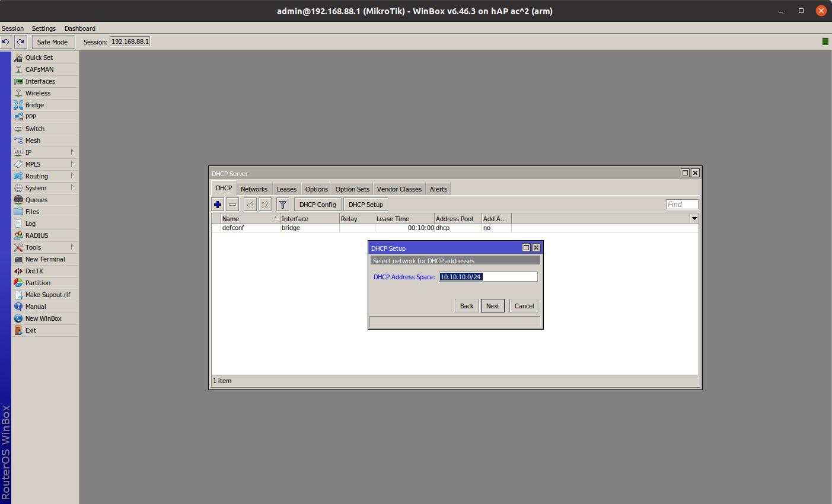Open the Manual
The width and height of the screenshot is (832, 504).
pos(45,307)
